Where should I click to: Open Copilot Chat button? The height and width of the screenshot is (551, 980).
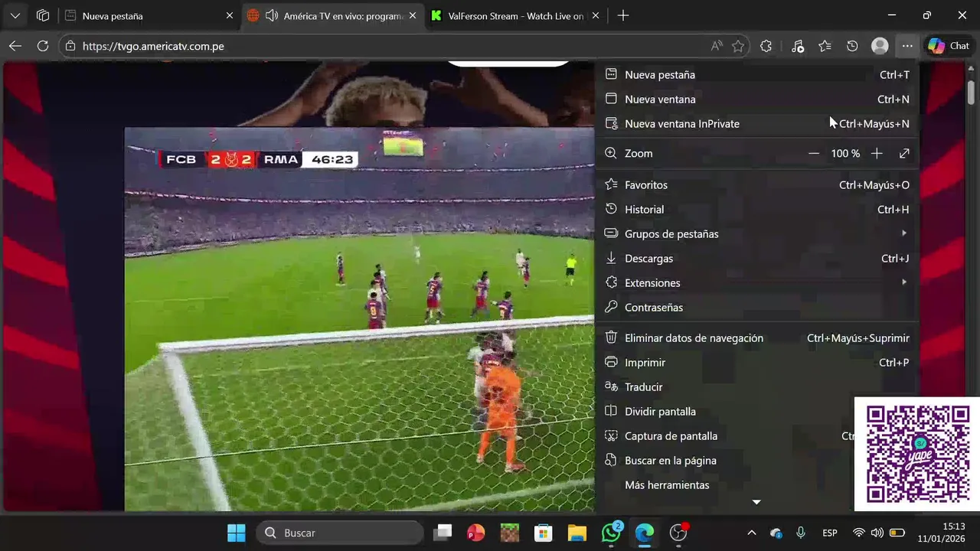click(949, 46)
